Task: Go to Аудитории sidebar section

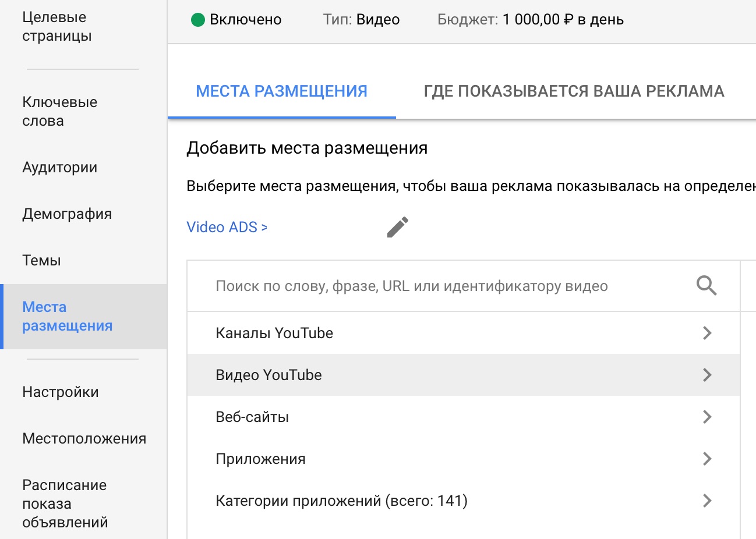Action: pos(59,168)
